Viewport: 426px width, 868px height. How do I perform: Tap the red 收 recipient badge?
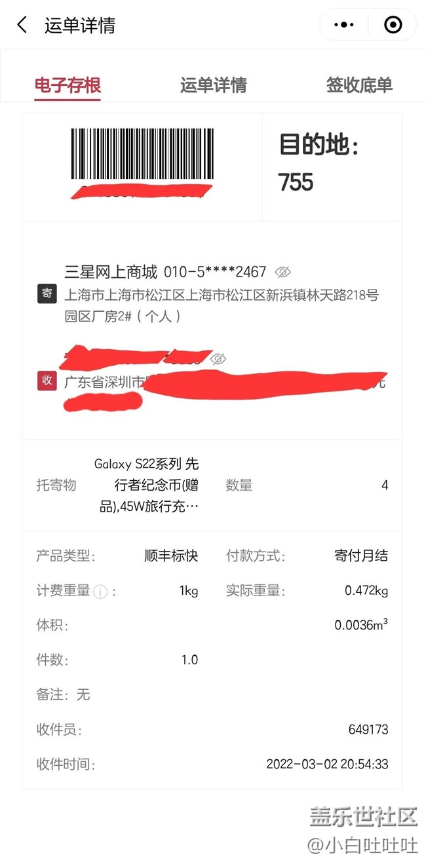47,381
